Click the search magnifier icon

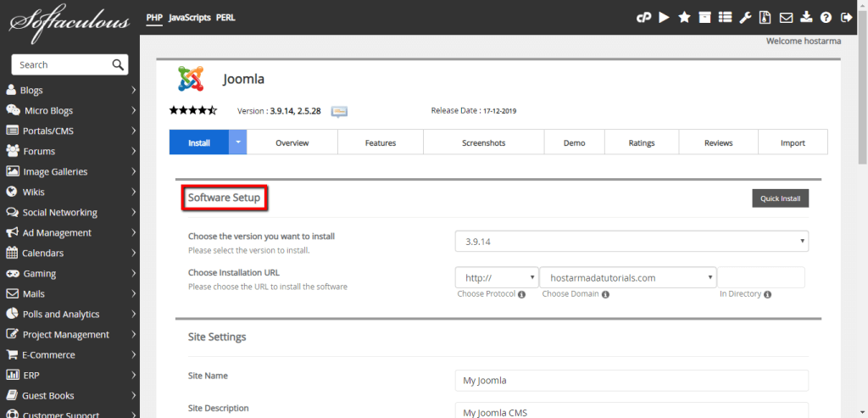pyautogui.click(x=118, y=64)
